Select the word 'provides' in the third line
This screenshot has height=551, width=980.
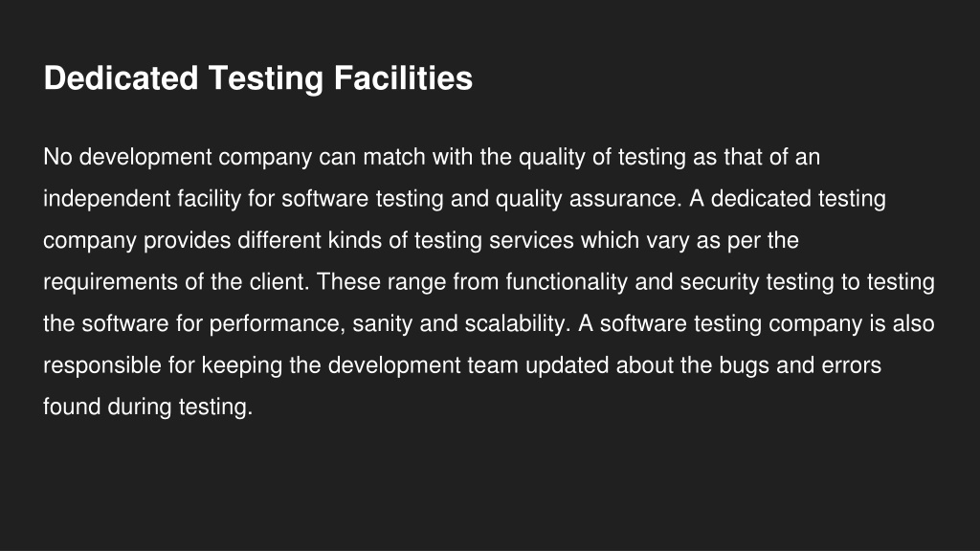[187, 240]
